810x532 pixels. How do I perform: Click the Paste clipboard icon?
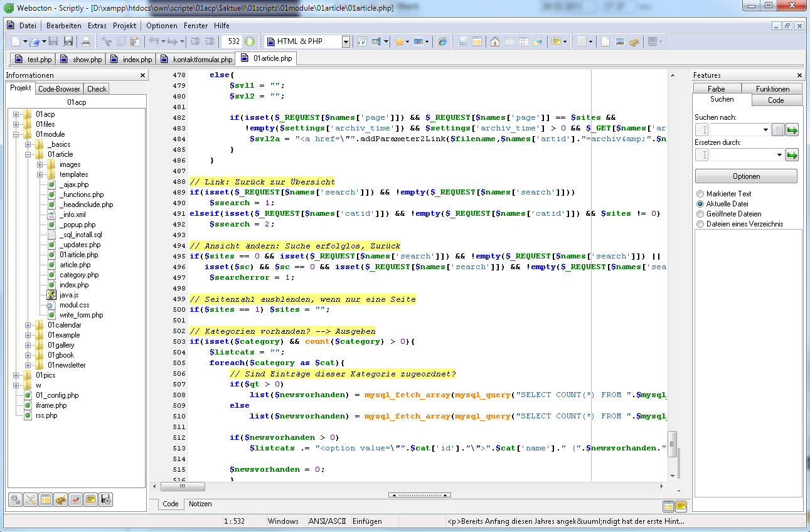134,41
